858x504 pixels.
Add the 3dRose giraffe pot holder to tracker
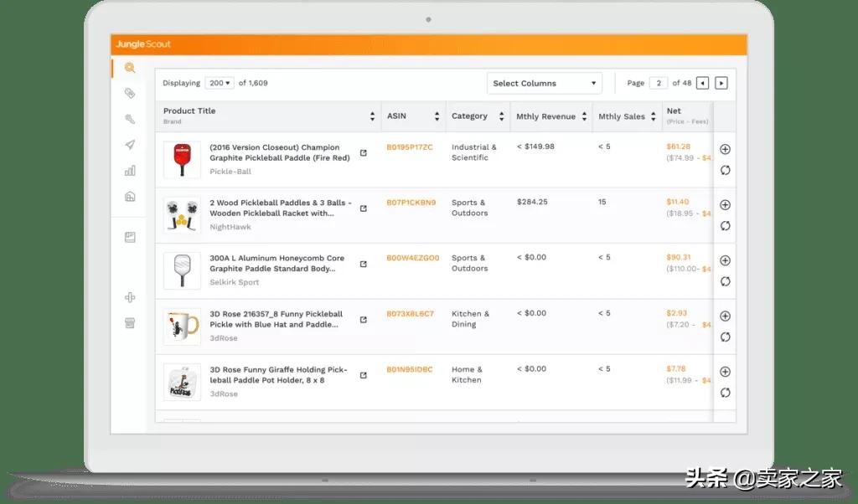point(726,371)
